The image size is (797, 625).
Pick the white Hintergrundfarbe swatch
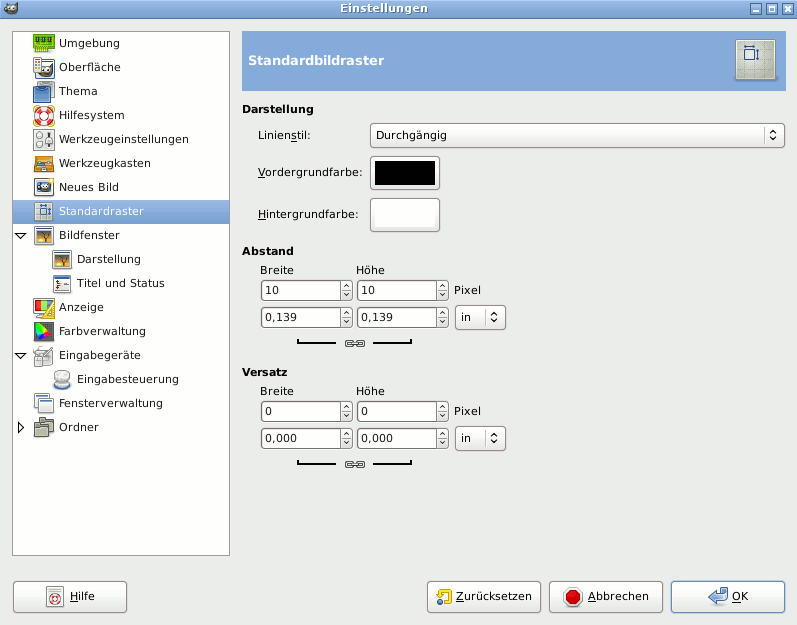405,215
